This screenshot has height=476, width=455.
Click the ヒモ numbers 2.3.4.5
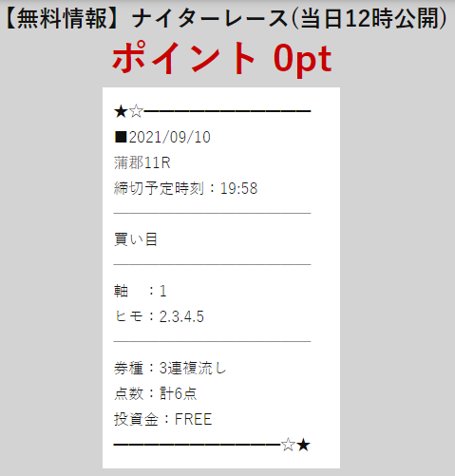click(181, 316)
